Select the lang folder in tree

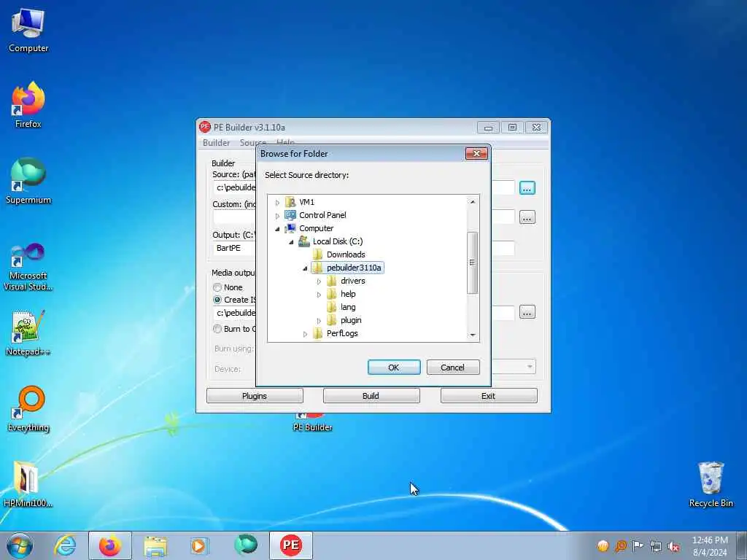pyautogui.click(x=341, y=307)
